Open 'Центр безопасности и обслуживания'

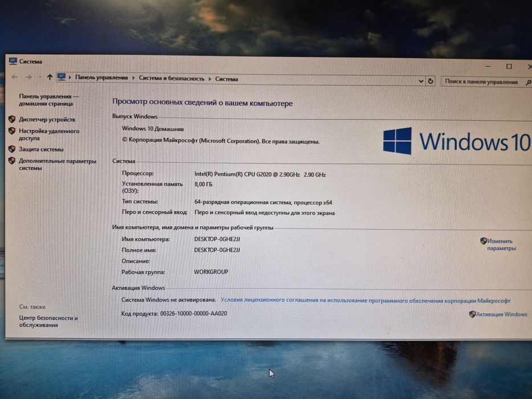point(48,321)
